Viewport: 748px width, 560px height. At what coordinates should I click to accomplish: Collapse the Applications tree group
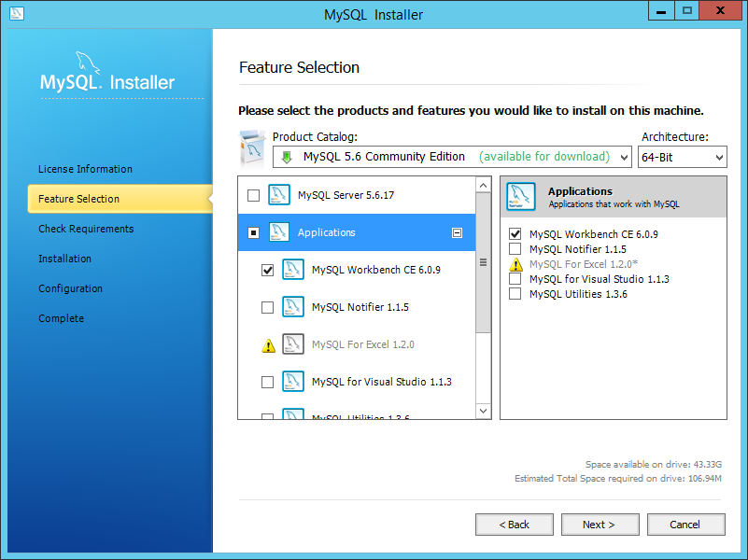457,232
